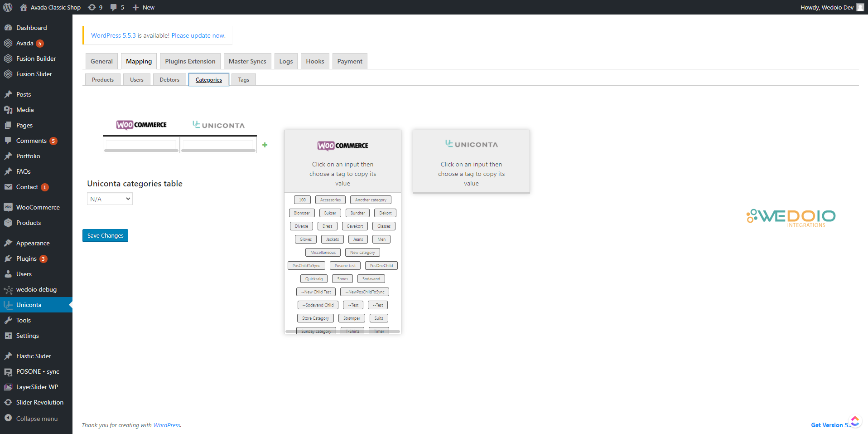Viewport: 868px width, 434px height.
Task: Open the Uniconta categories table dropdown
Action: tap(110, 199)
